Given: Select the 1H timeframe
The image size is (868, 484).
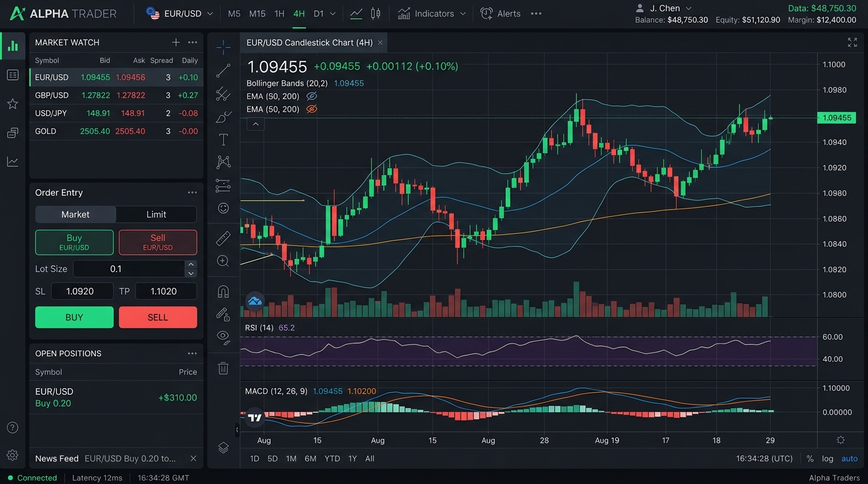Looking at the screenshot, I should coord(279,13).
